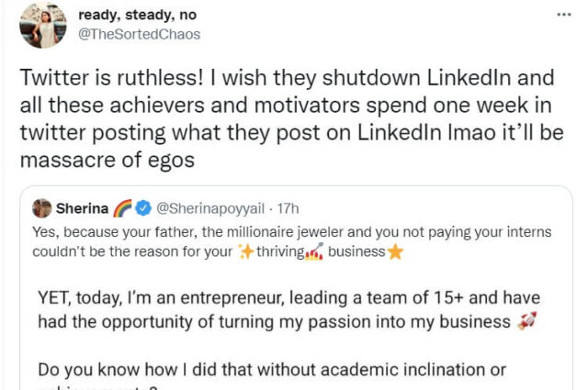Visit the @Sherinapoyyail handle
The width and height of the screenshot is (588, 390).
click(x=197, y=207)
